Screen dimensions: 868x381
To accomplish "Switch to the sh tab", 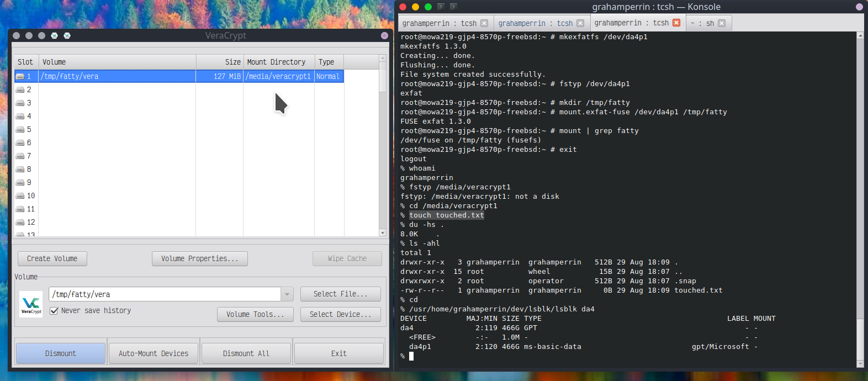I will coord(705,23).
